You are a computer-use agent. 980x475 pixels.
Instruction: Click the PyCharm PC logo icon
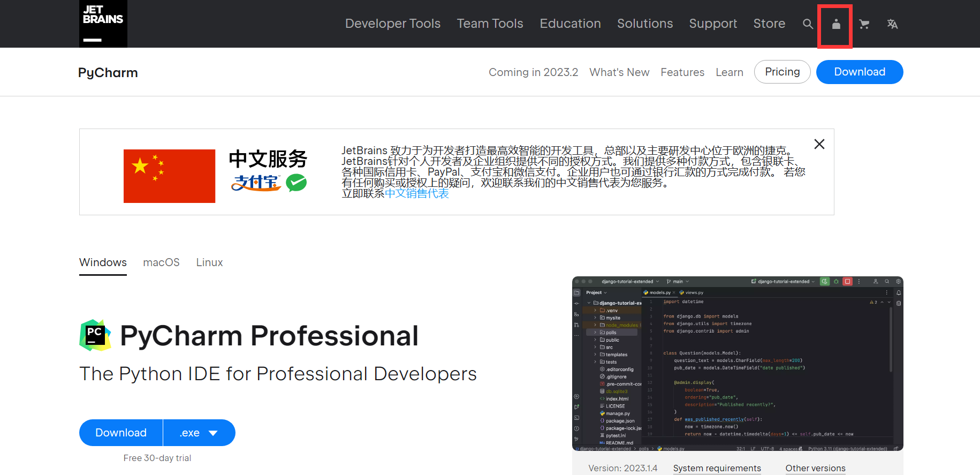pos(95,335)
